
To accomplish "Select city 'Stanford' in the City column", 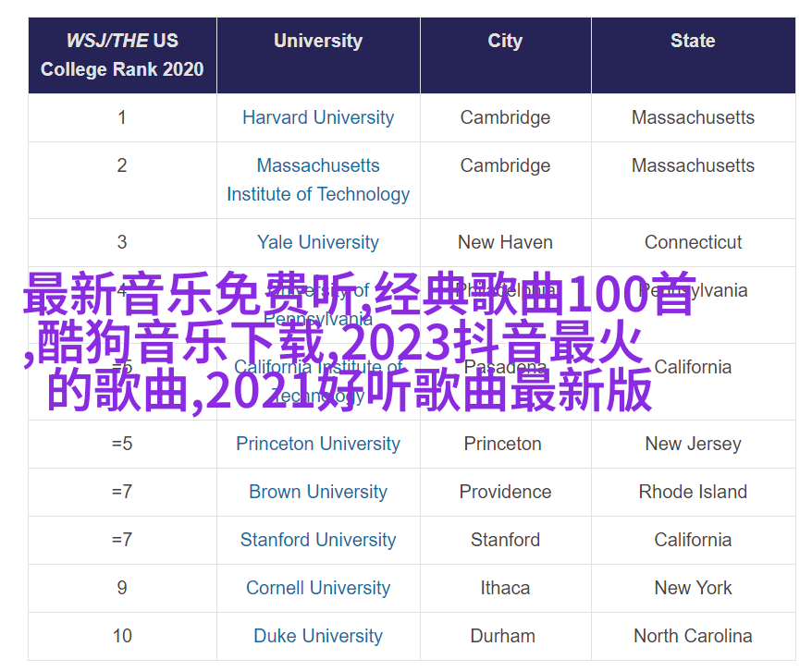I will [x=506, y=540].
